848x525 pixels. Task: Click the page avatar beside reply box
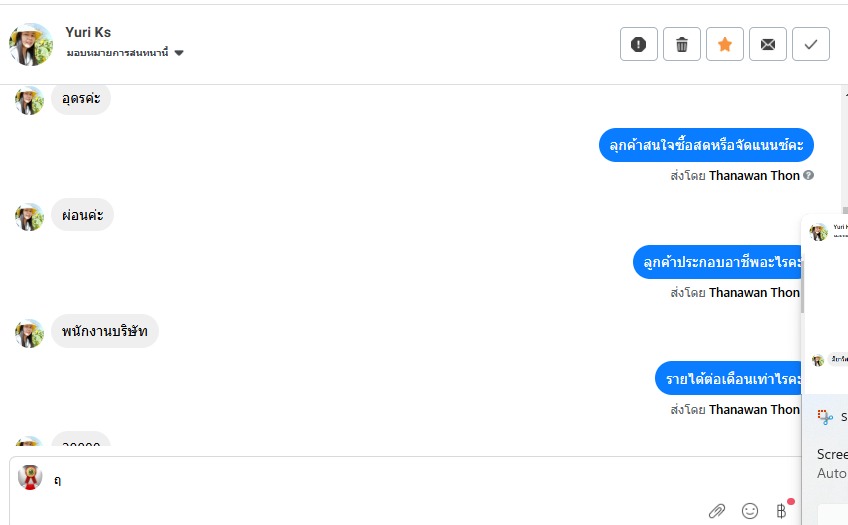[x=30, y=477]
